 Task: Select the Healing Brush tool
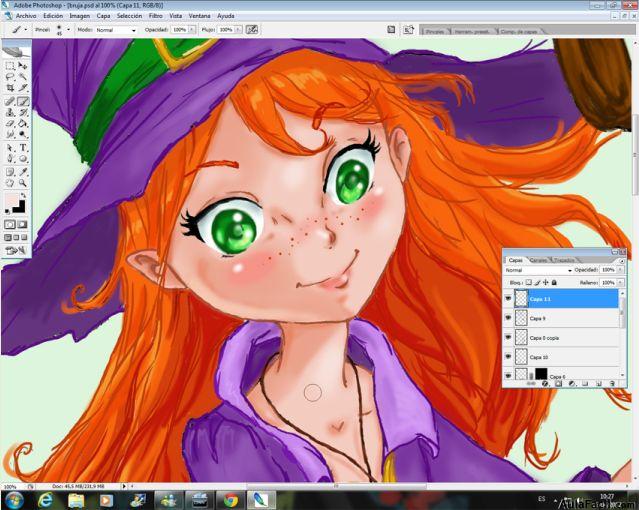[10, 102]
